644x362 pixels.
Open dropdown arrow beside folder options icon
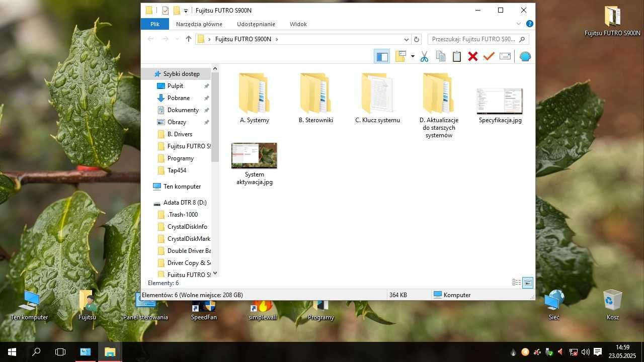[413, 56]
